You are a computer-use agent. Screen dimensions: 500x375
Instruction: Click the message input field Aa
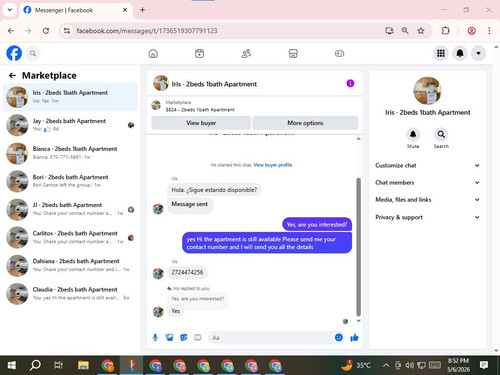(272, 338)
